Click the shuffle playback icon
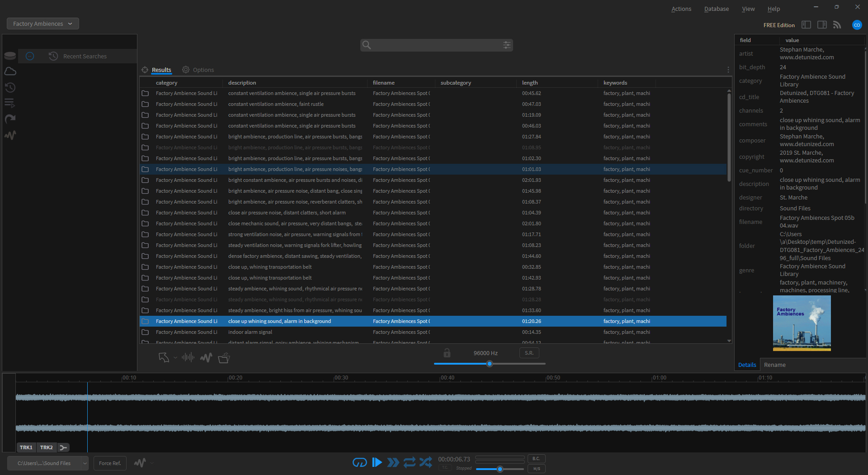 pyautogui.click(x=425, y=462)
